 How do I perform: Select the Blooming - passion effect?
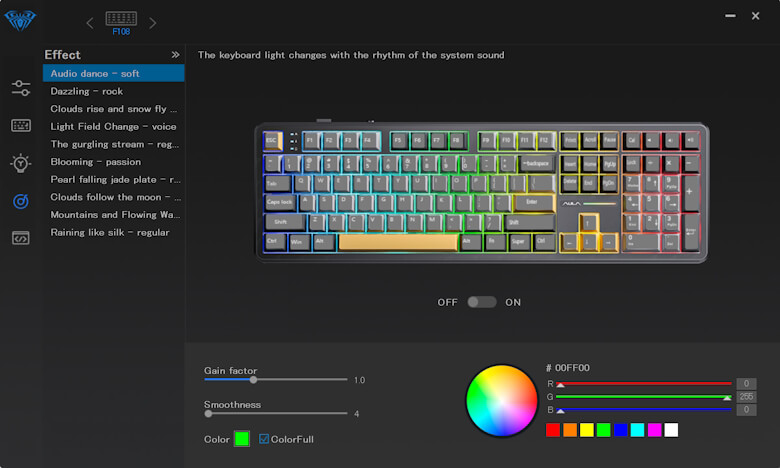96,162
